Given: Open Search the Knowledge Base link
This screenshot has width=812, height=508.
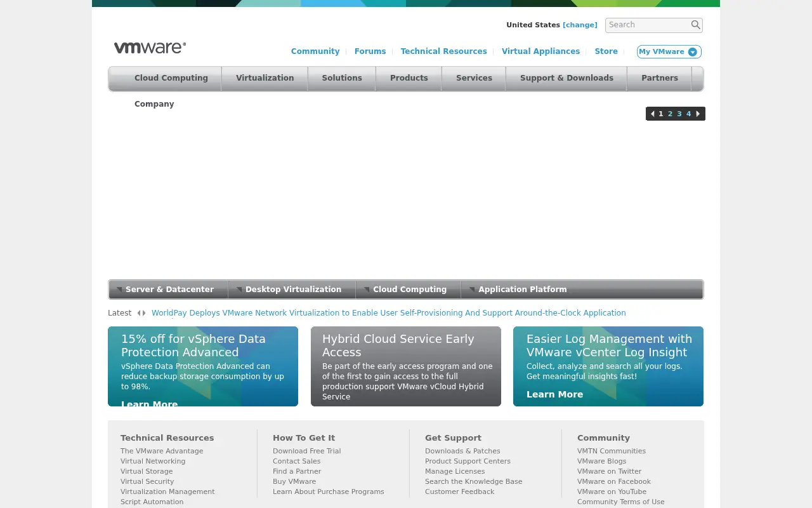Looking at the screenshot, I should click(x=474, y=481).
